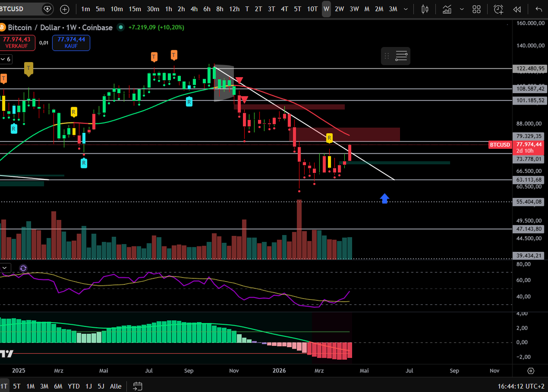This screenshot has height=392, width=548.
Task: Click the red VERKAUF sell button
Action: pos(17,43)
